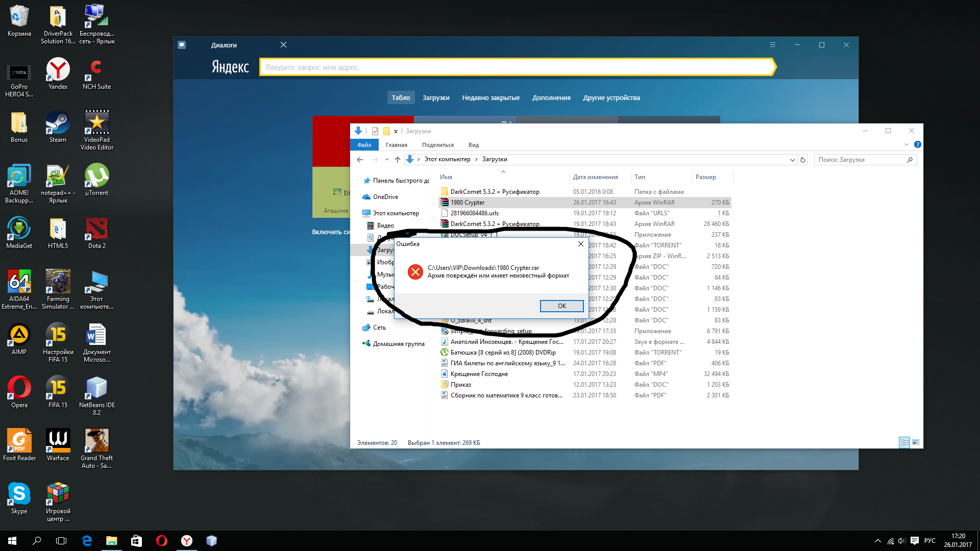Screen dimensions: 980x551
Task: Sort files by Размер column header
Action: [705, 177]
